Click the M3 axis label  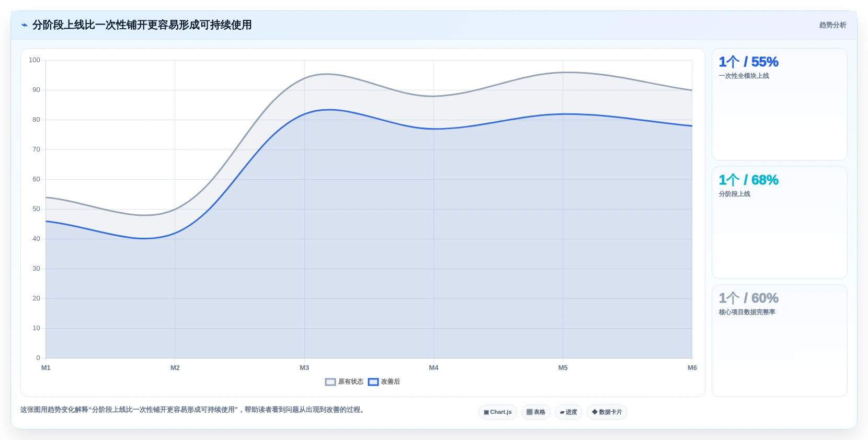click(304, 368)
